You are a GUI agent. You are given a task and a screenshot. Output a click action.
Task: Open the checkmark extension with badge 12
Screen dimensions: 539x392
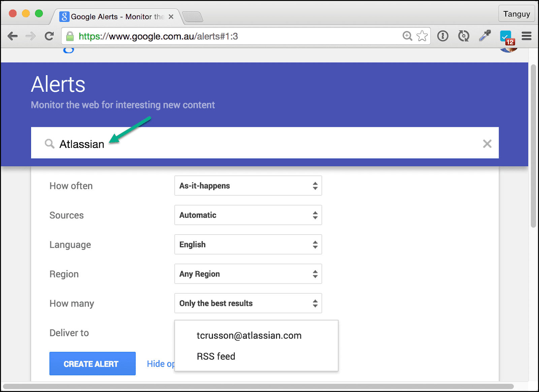(506, 36)
